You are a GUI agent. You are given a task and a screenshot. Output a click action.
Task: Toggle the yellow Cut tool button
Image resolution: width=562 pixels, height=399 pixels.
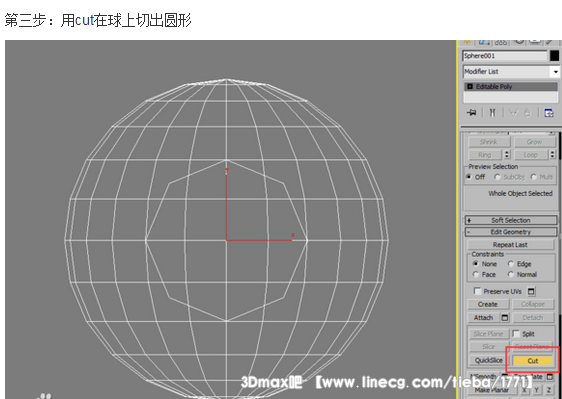[533, 361]
